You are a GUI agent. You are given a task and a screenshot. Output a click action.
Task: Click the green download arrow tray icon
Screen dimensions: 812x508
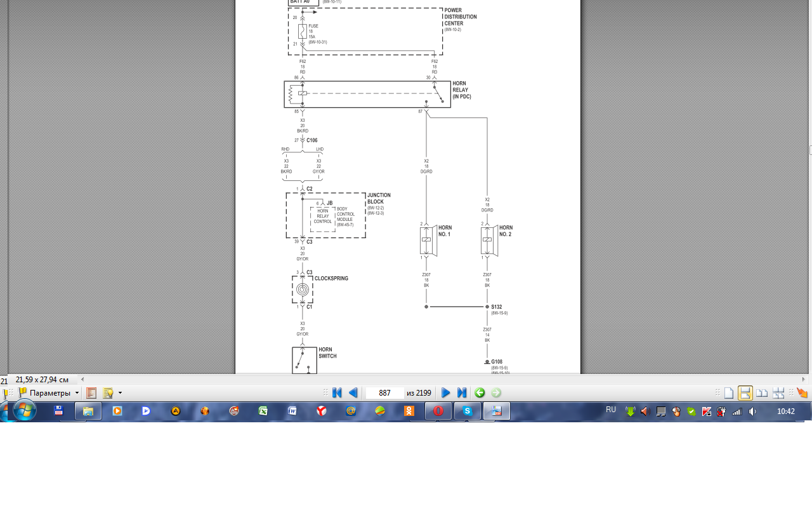pyautogui.click(x=630, y=411)
